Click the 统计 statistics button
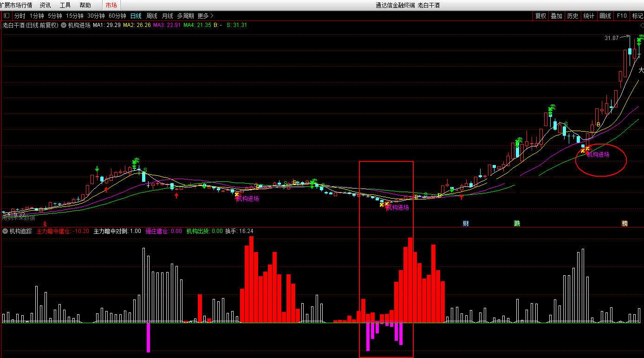 pyautogui.click(x=589, y=16)
